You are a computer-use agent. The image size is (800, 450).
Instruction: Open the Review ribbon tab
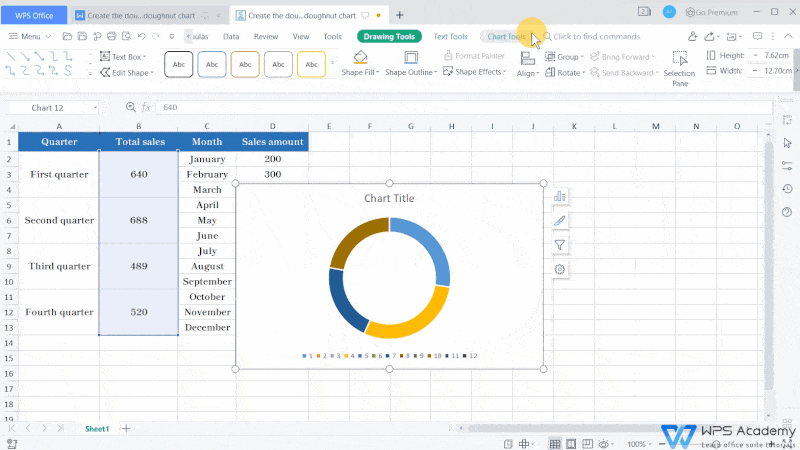pyautogui.click(x=266, y=36)
